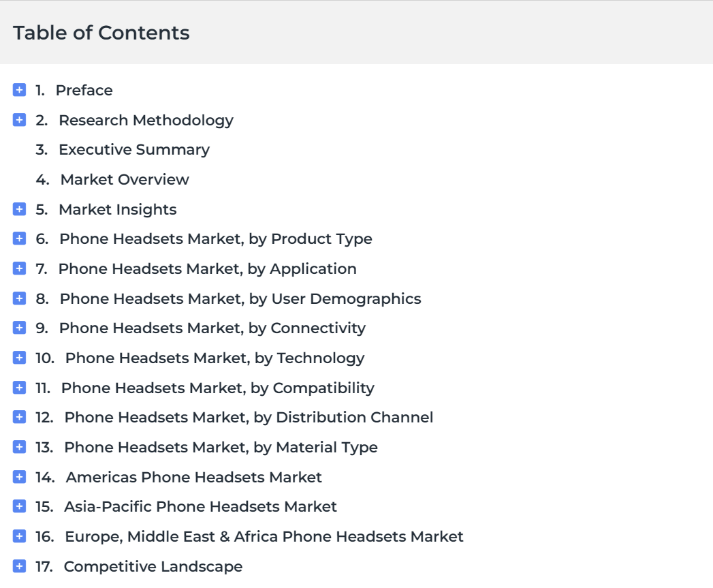Click the 'Competitive Landscape' title text
The height and width of the screenshot is (588, 713).
(x=153, y=567)
